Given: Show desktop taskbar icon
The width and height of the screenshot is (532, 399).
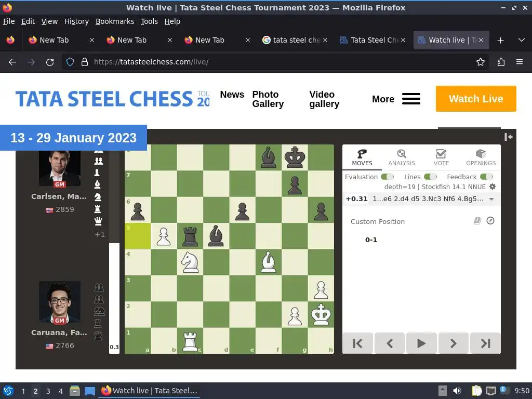Looking at the screenshot, I should click(x=90, y=391).
